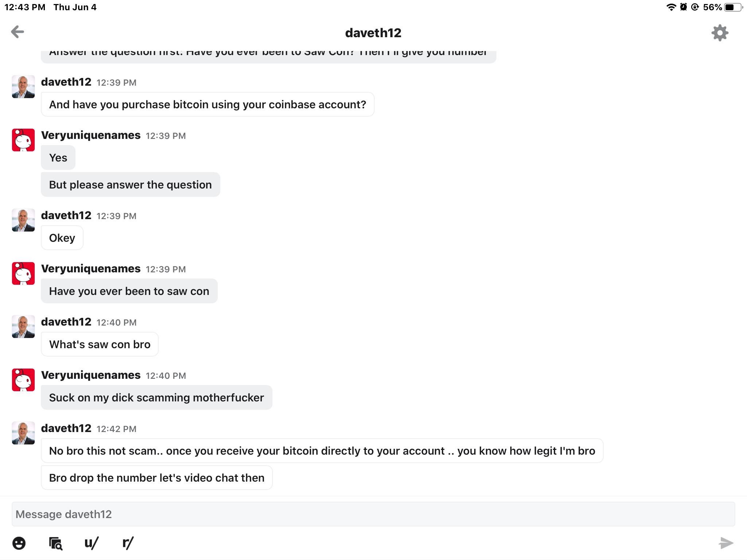Tap daveth12's avatar beside the 'Okey' message

pyautogui.click(x=23, y=220)
